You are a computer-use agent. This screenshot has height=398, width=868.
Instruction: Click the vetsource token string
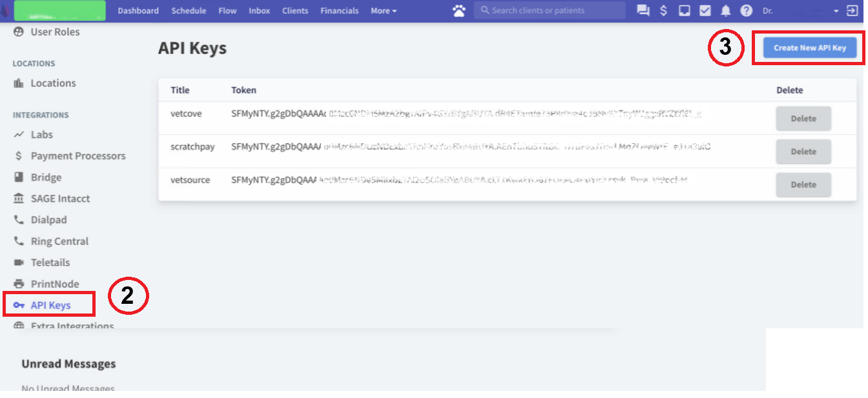click(x=459, y=179)
